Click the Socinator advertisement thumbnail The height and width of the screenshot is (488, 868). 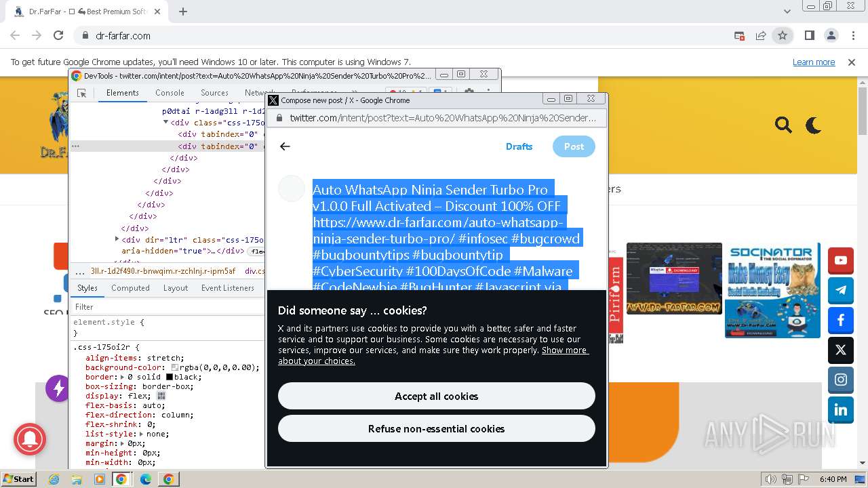772,290
